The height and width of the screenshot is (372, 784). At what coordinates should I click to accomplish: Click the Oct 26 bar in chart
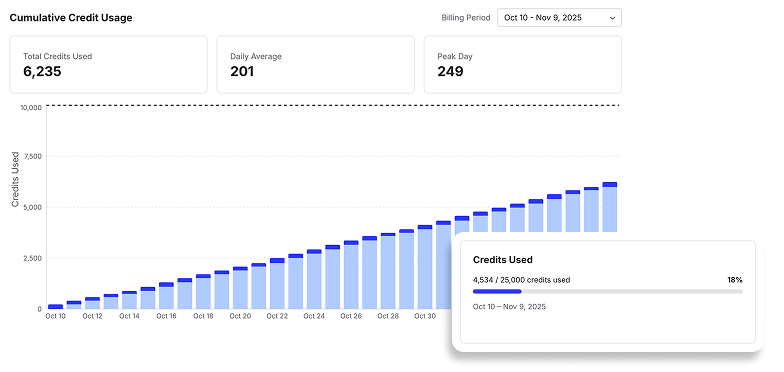click(352, 274)
